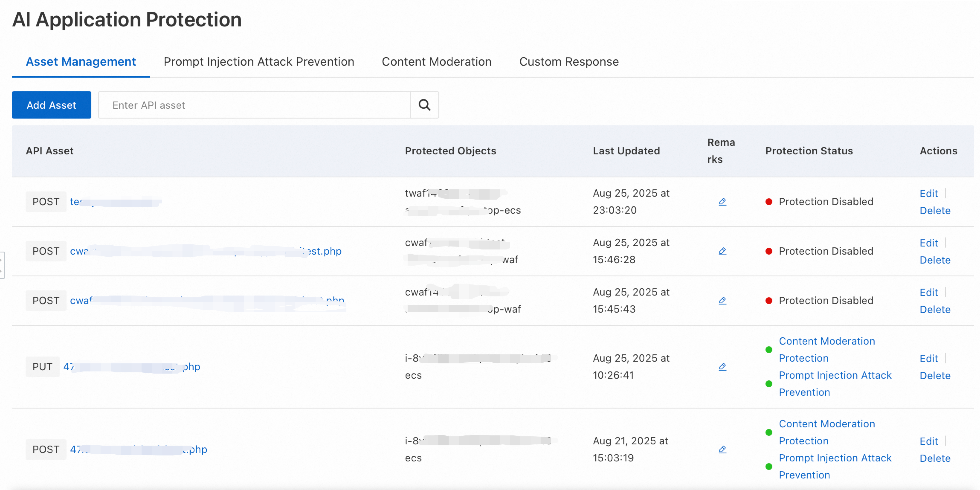Edit remarks for the 23:03:20 row

click(x=722, y=202)
